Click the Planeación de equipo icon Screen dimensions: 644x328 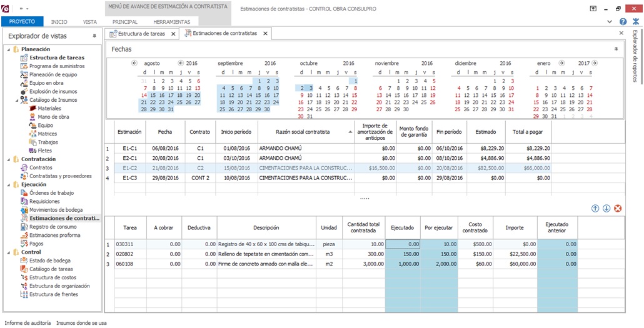point(24,75)
